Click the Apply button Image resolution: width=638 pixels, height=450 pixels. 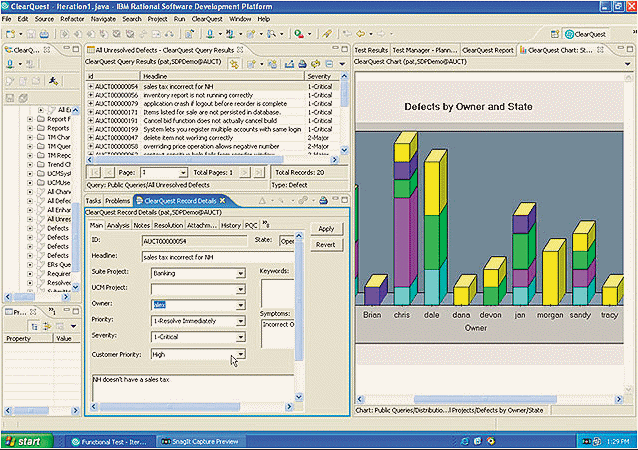pyautogui.click(x=326, y=229)
